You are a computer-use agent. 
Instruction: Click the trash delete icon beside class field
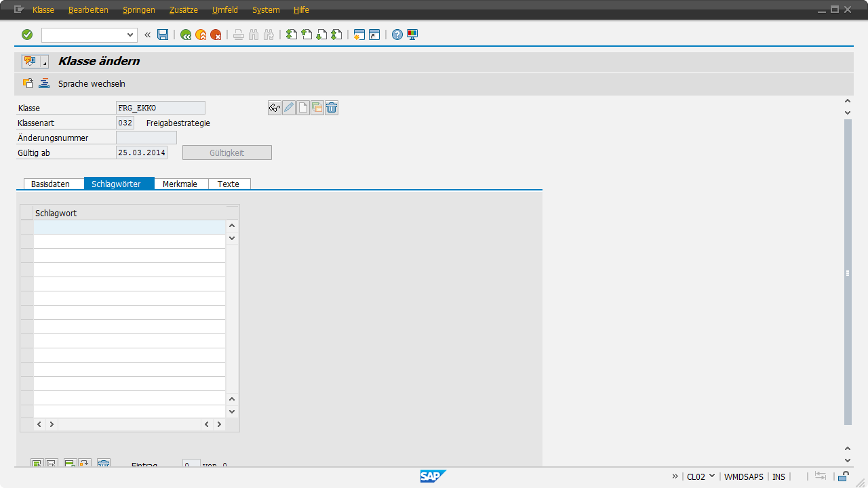coord(332,108)
